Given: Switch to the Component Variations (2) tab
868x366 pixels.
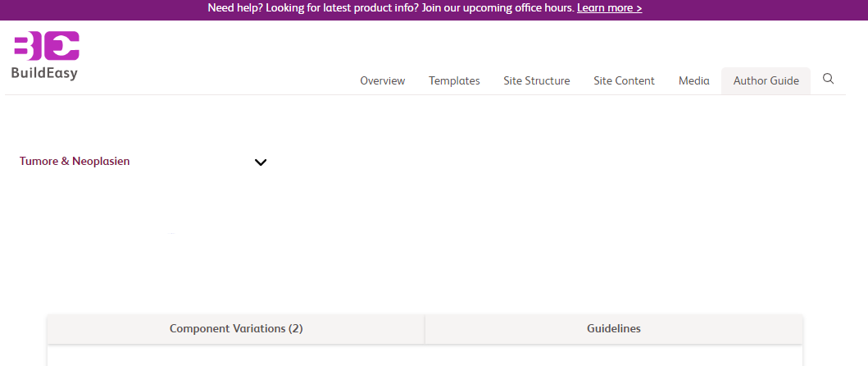Looking at the screenshot, I should click(236, 329).
